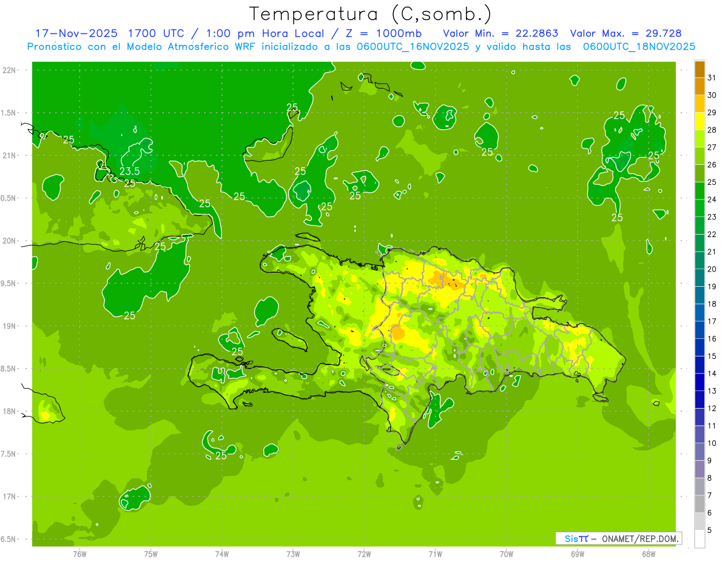Click the '20N' latitude axis label
Viewport: 728px width, 562px height.
(9, 241)
